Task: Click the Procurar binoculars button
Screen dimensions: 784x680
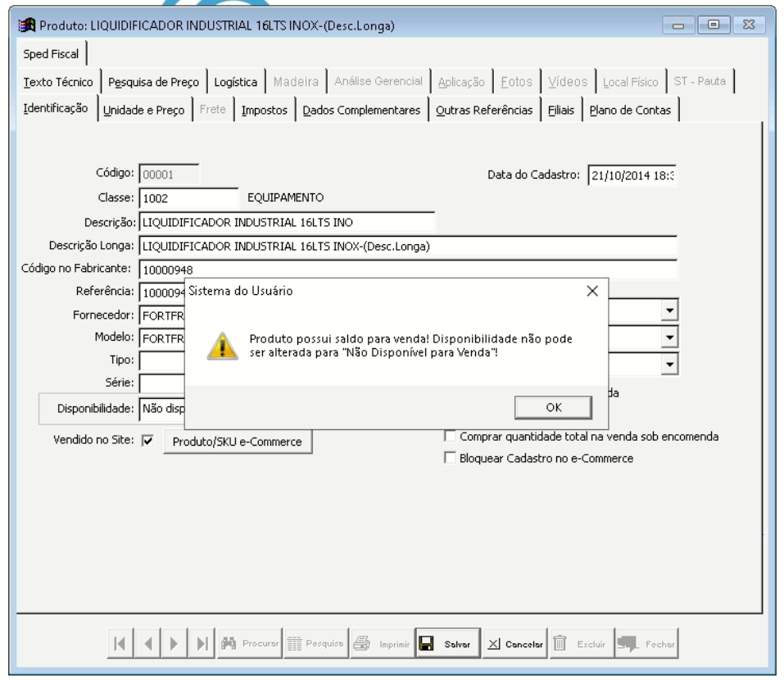Action: pos(250,643)
